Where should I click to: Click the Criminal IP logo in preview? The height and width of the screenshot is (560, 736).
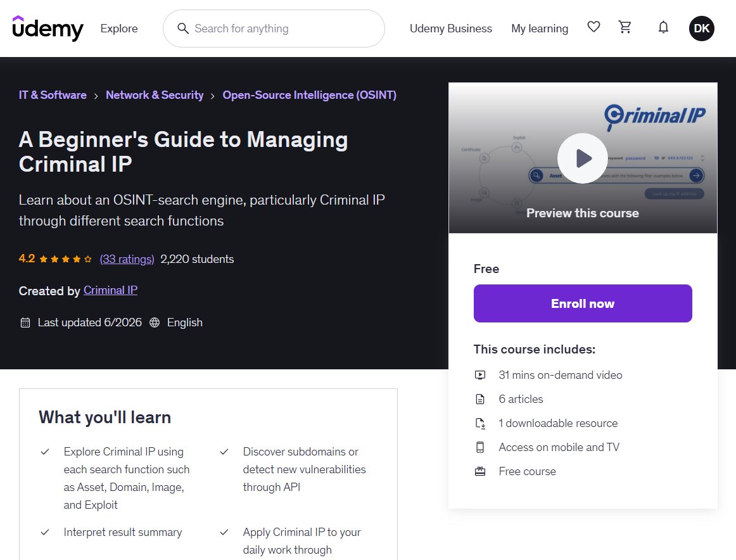coord(655,117)
